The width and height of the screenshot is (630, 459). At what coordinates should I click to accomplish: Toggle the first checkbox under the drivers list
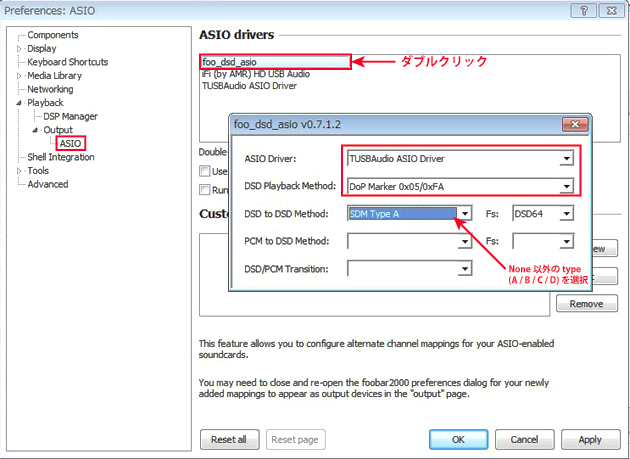click(x=205, y=171)
